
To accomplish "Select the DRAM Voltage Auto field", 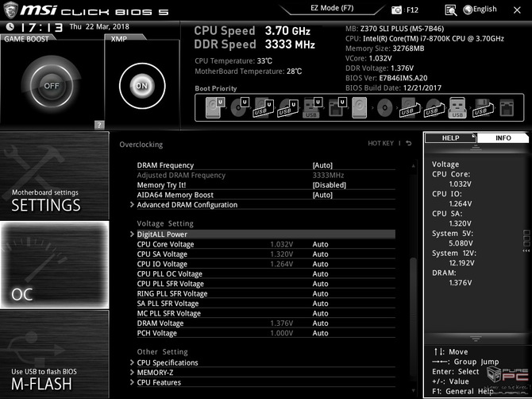I will [x=320, y=323].
